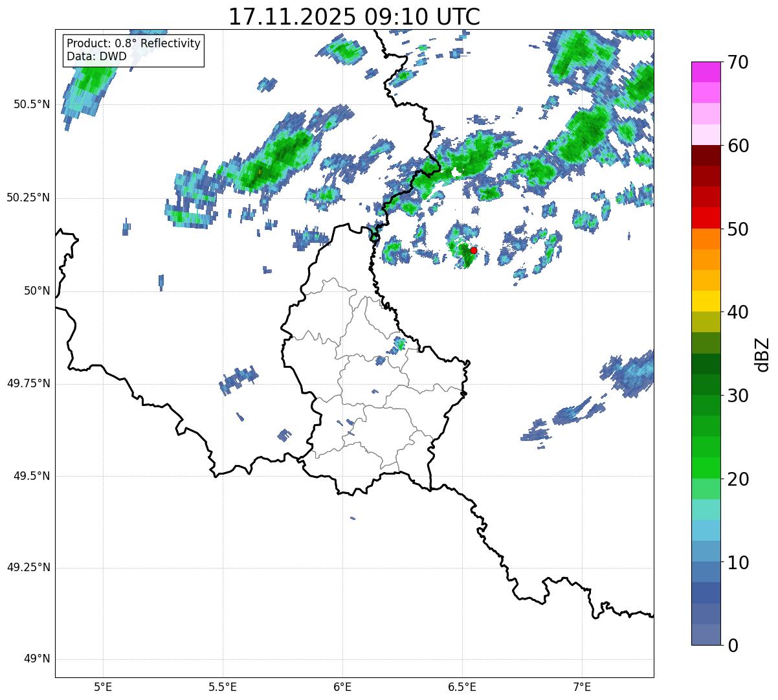Viewport: 778px width, 700px height.
Task: Click the title "17.11.2025 09:10 UTC"
Action: pos(354,17)
